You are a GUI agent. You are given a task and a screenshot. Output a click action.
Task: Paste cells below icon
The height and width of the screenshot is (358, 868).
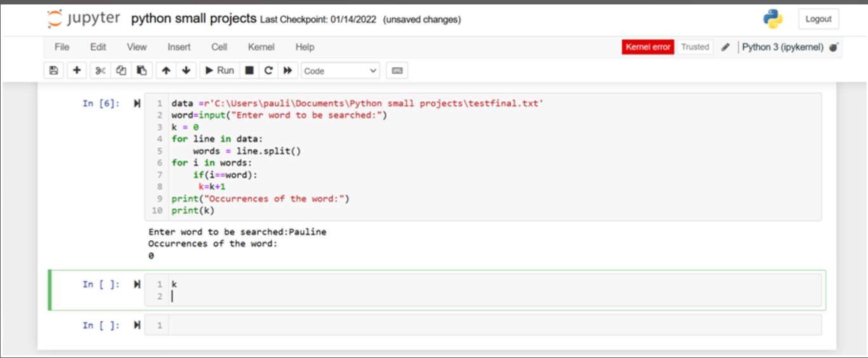[142, 70]
